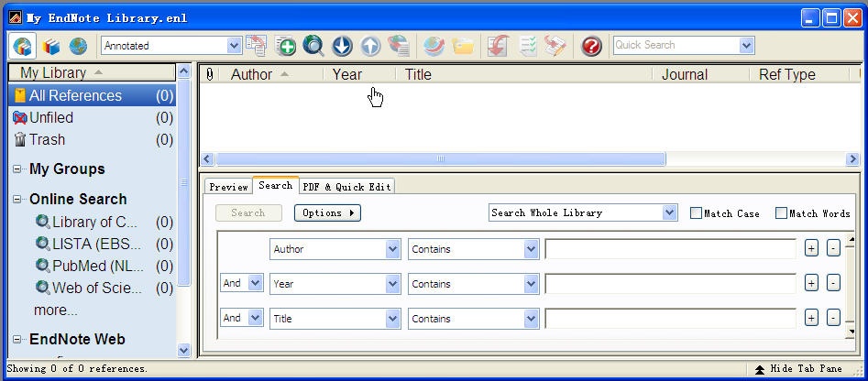Switch to Integrated Library & Online Search mode
868x381 pixels.
click(x=23, y=46)
